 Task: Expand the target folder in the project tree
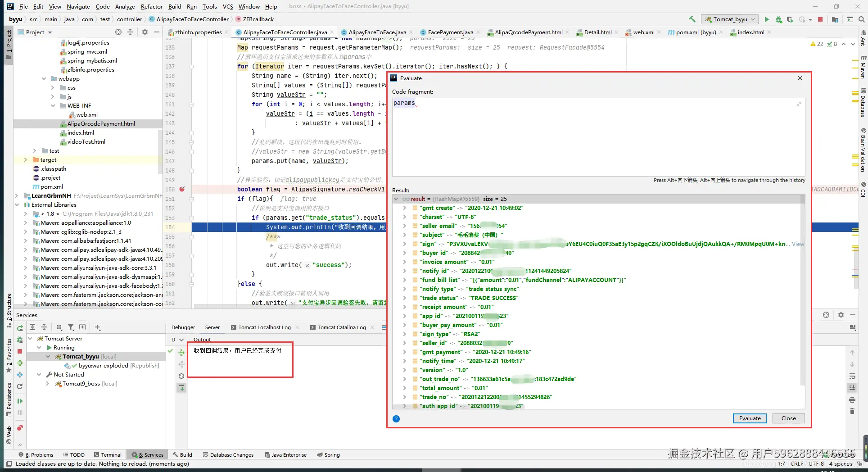click(x=26, y=160)
